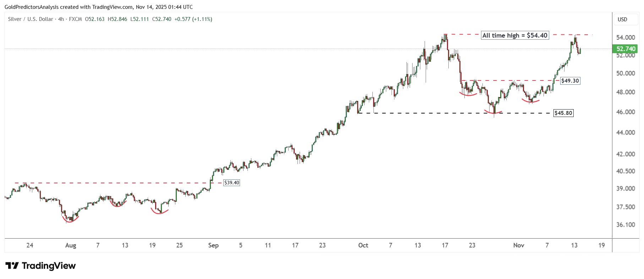Open the 4h interval in chart header

(61, 19)
